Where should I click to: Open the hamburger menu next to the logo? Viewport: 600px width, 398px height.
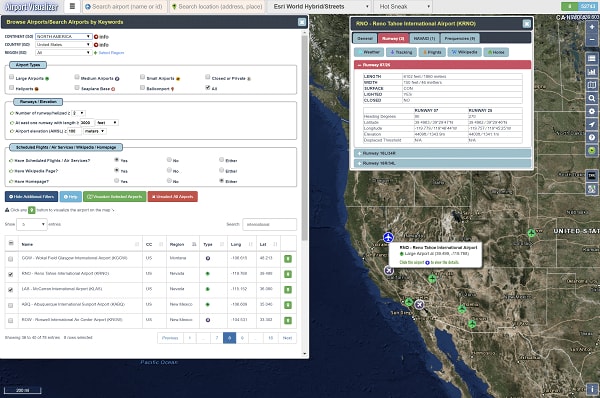tap(72, 7)
